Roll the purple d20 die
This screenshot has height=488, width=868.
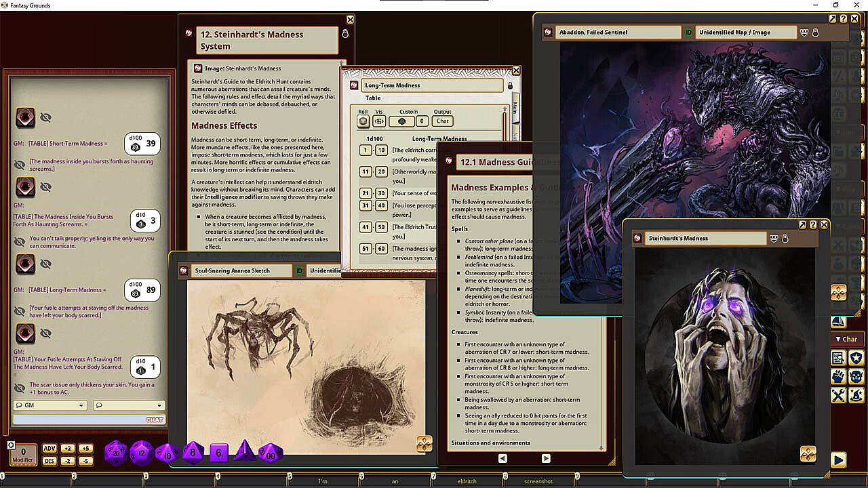click(x=116, y=453)
